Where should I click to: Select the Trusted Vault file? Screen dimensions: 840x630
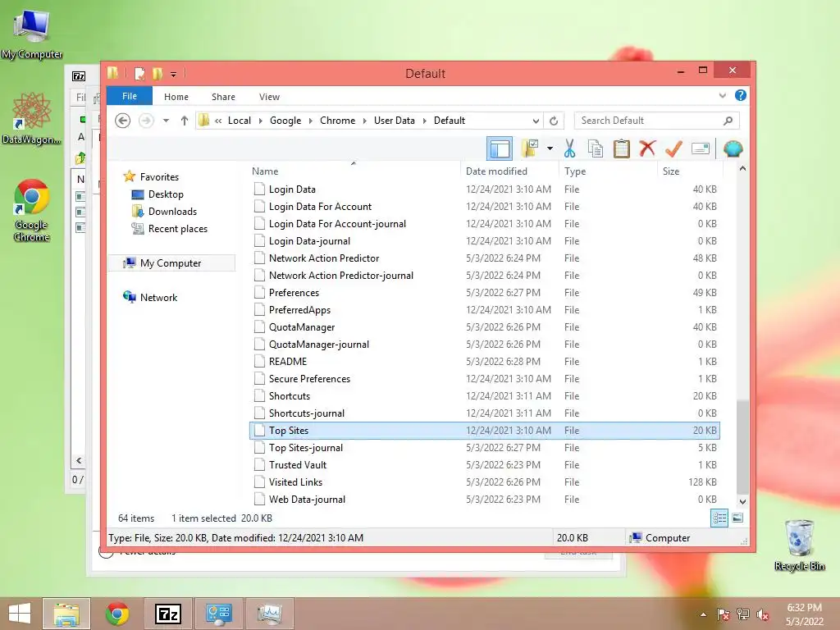pos(484,465)
